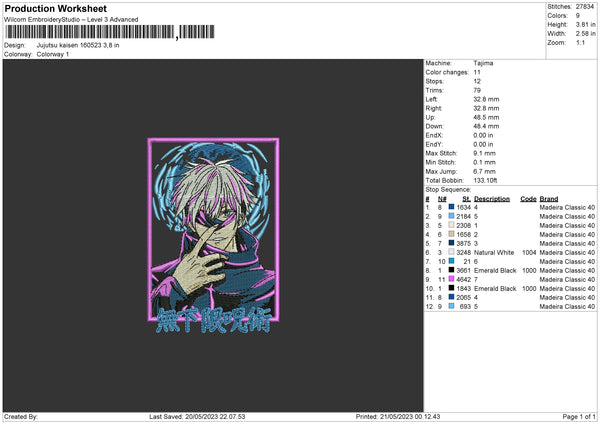The image size is (600, 424).
Task: Select the magenta swatch in stop row 9
Action: (452, 279)
